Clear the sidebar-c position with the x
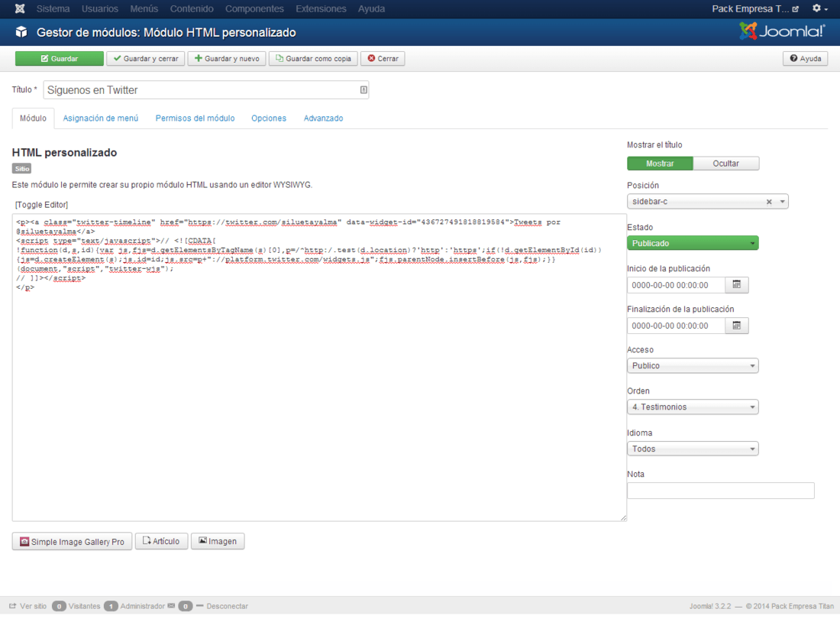This screenshot has width=840, height=632. [x=769, y=202]
